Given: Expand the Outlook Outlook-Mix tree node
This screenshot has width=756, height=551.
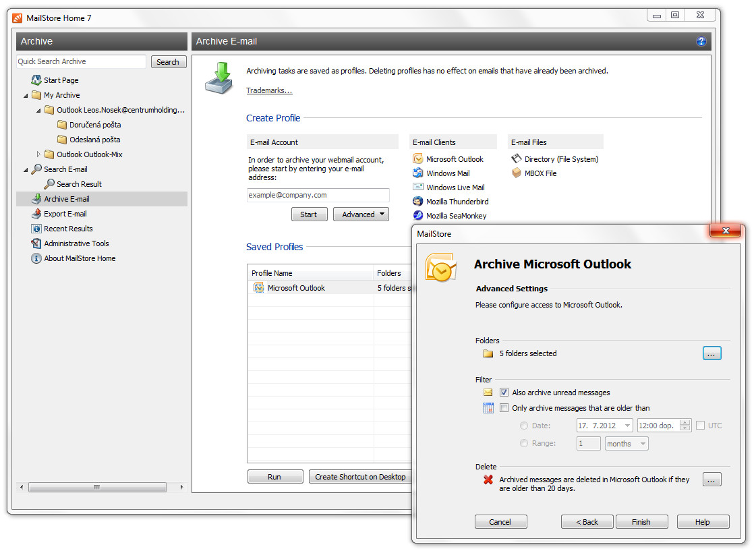Looking at the screenshot, I should click(38, 154).
